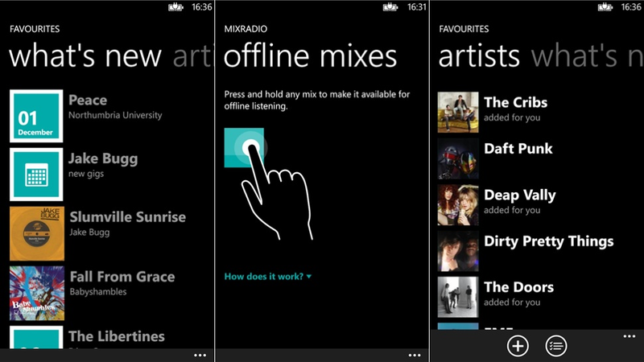Tap the MIXRADIO app title
This screenshot has width=644, height=362.
point(246,29)
